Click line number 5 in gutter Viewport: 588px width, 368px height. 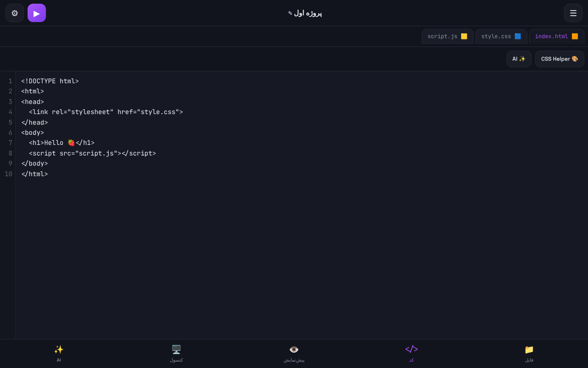(x=10, y=122)
